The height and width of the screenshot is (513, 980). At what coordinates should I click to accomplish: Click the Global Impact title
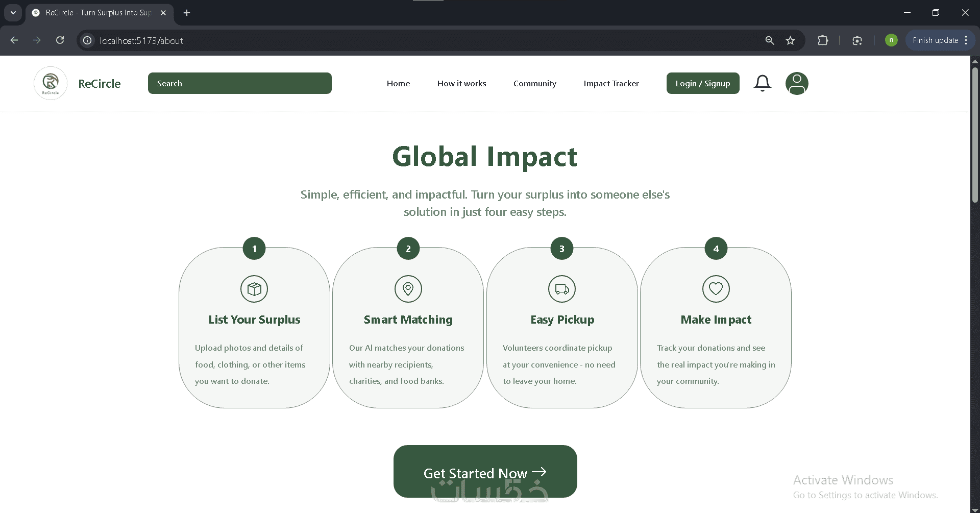pos(485,156)
